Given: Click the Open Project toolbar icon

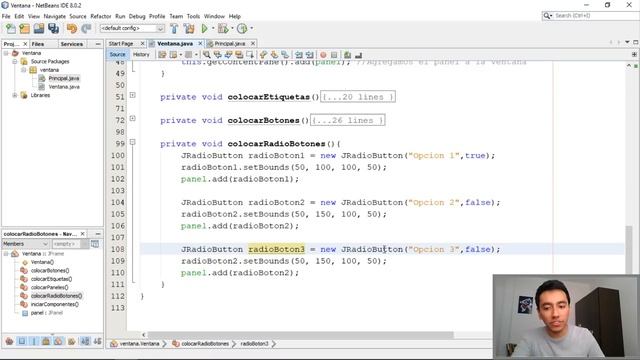Looking at the screenshot, I should (39, 29).
